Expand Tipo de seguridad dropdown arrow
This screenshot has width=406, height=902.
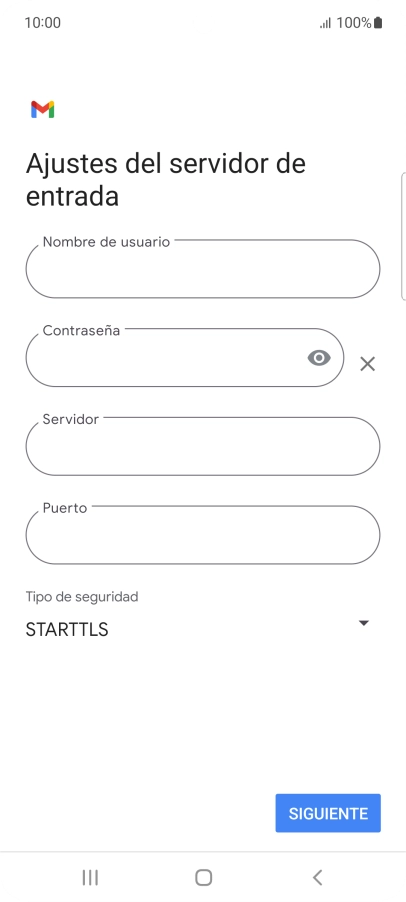(x=363, y=623)
